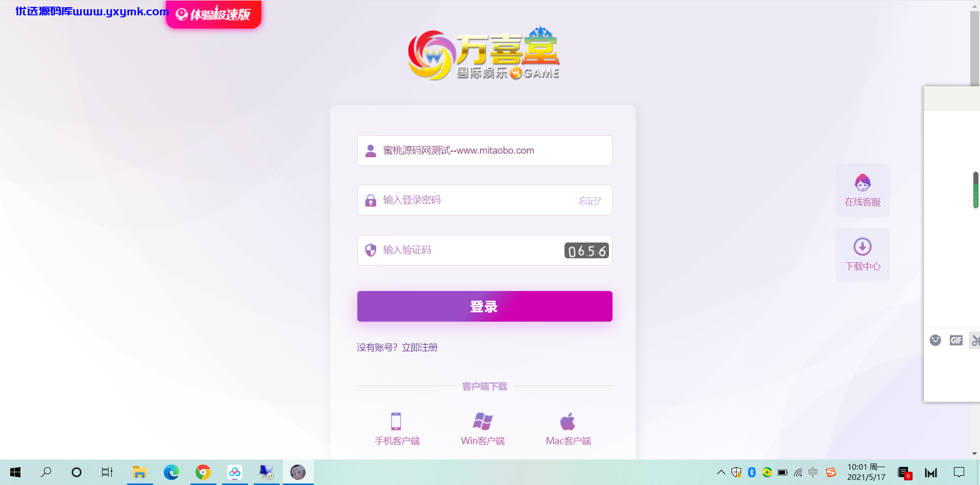Click the emoji smiley icon in side panel
This screenshot has height=485, width=980.
pos(935,340)
